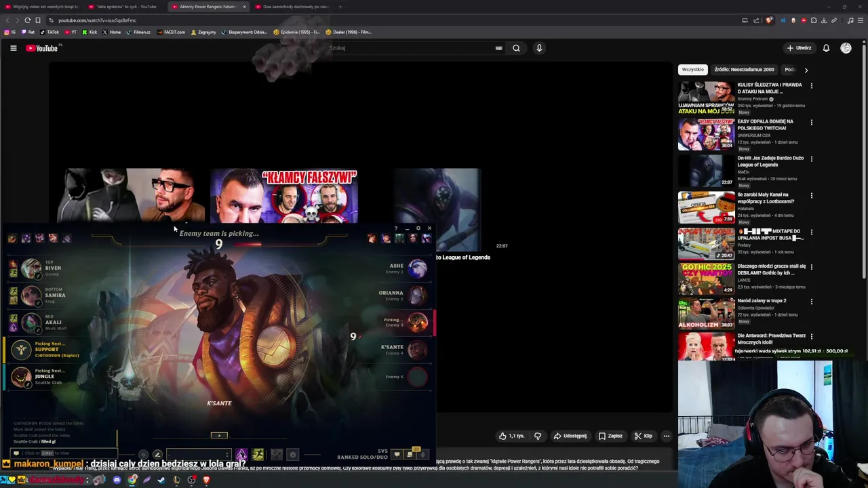Open options menu for EASY ODPALA BOMBĘ video
This screenshot has width=868, height=488.
click(811, 122)
